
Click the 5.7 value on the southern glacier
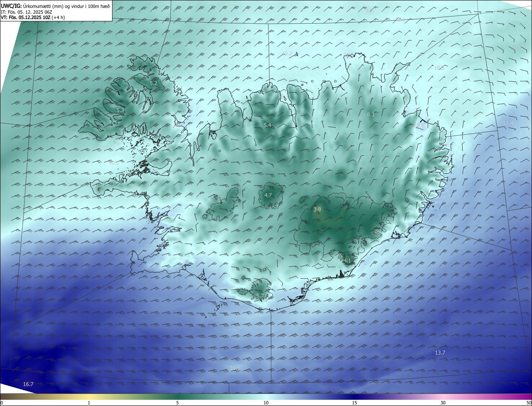260,296
